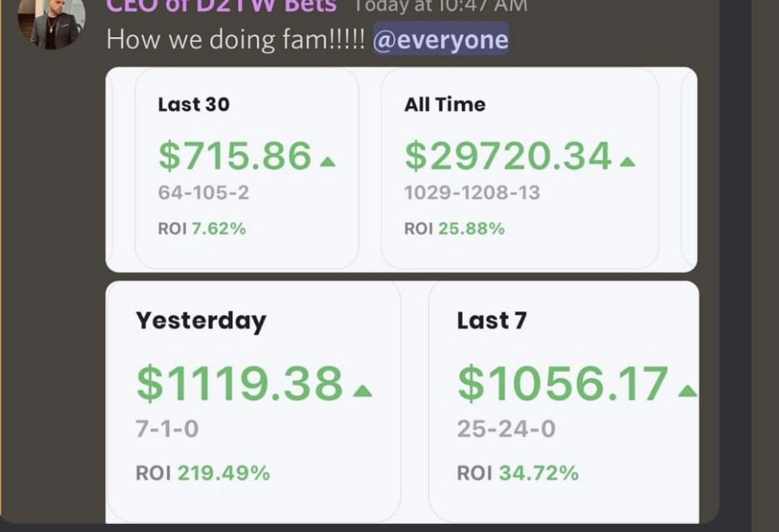Viewport: 779px width, 532px height.
Task: Click the ROI 34.72% value
Action: (x=538, y=474)
